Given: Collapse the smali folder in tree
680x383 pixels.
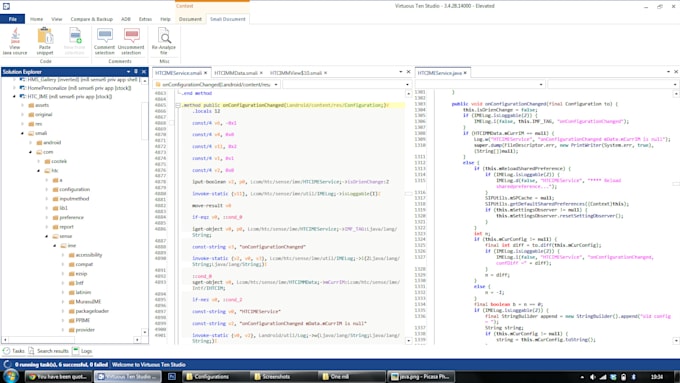Looking at the screenshot, I should click(23, 133).
